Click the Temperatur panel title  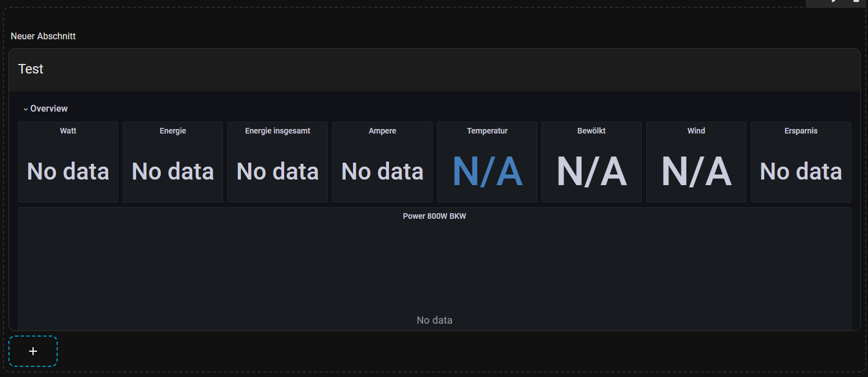pyautogui.click(x=487, y=131)
